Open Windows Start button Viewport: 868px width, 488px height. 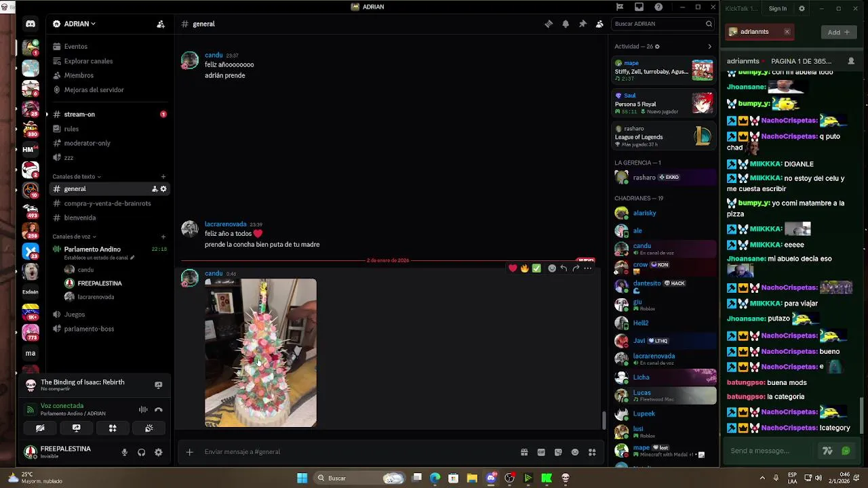click(x=302, y=478)
